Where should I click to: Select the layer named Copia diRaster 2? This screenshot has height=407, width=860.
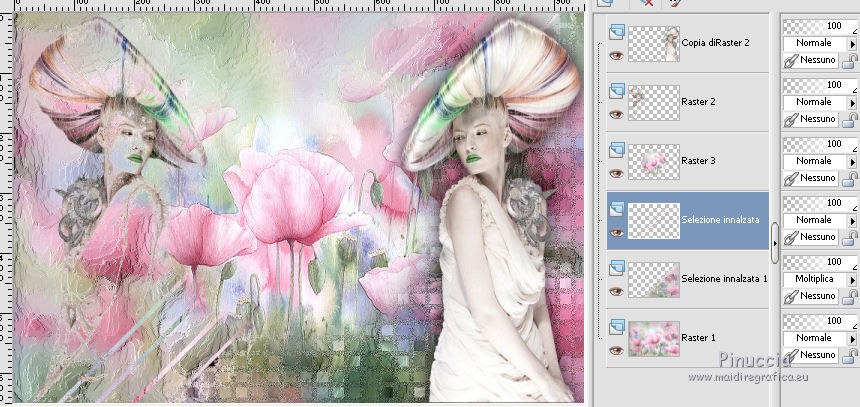tap(715, 43)
